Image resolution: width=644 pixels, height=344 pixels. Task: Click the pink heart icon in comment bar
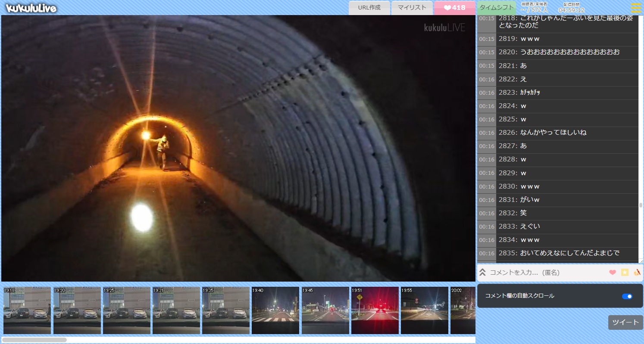click(x=613, y=272)
